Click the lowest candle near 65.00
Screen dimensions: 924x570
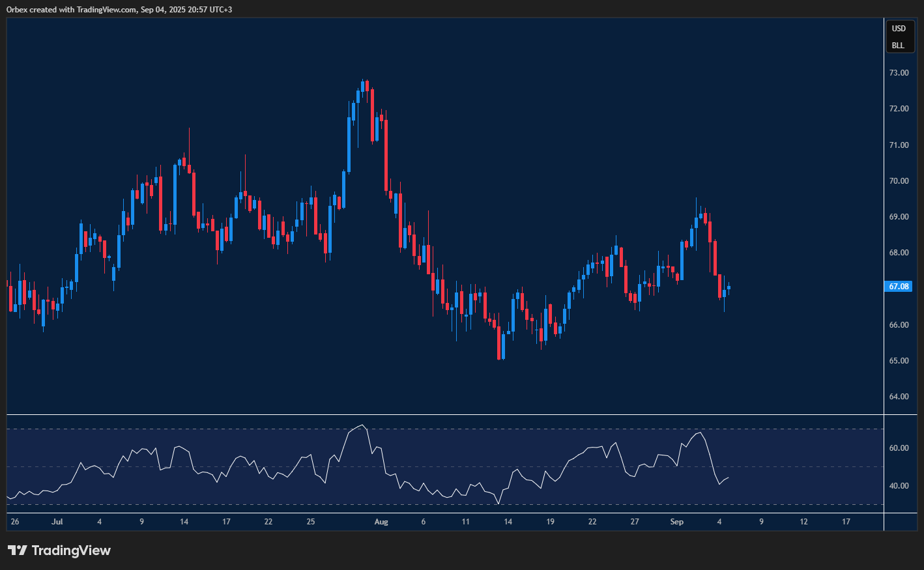(x=499, y=357)
